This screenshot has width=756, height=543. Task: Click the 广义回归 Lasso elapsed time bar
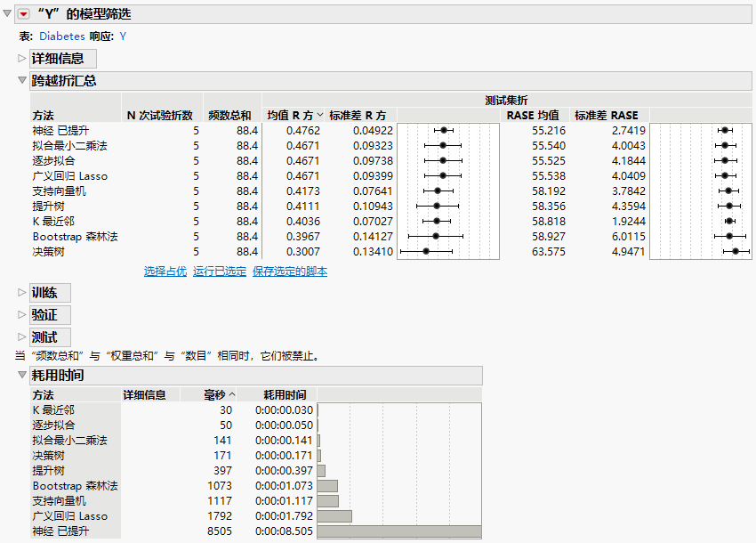[x=334, y=516]
